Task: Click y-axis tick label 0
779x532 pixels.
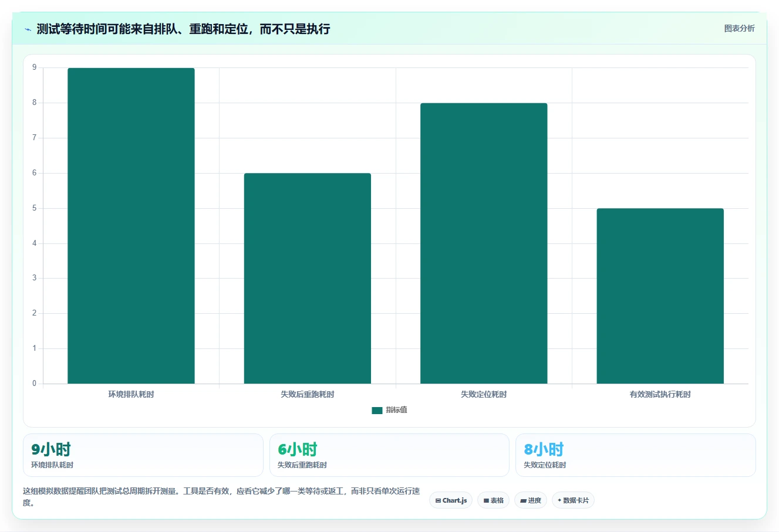Action: coord(35,384)
